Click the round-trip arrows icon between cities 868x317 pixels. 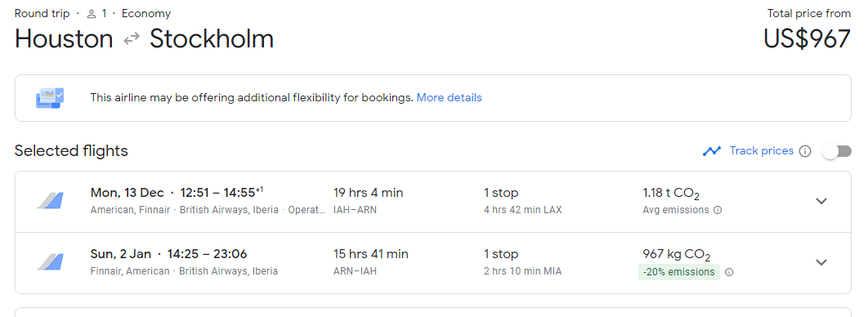click(132, 39)
